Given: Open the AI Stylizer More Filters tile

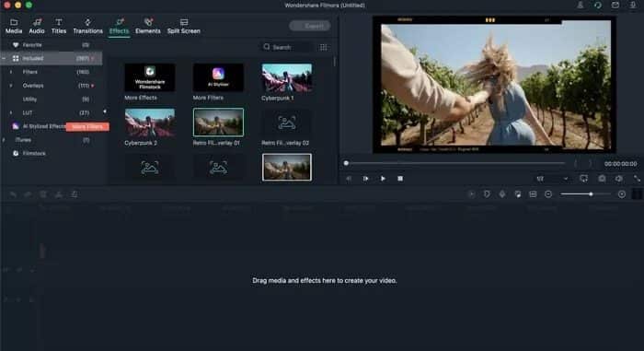Looking at the screenshot, I should tap(218, 77).
